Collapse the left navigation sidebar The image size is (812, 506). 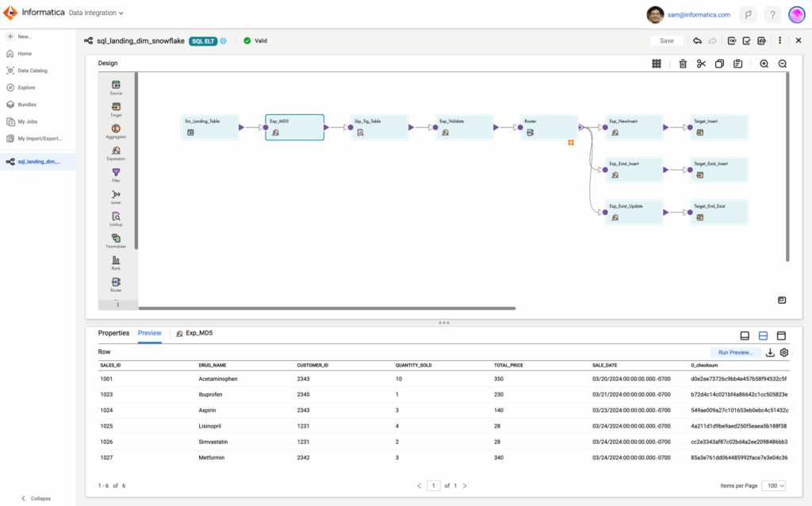click(x=36, y=498)
